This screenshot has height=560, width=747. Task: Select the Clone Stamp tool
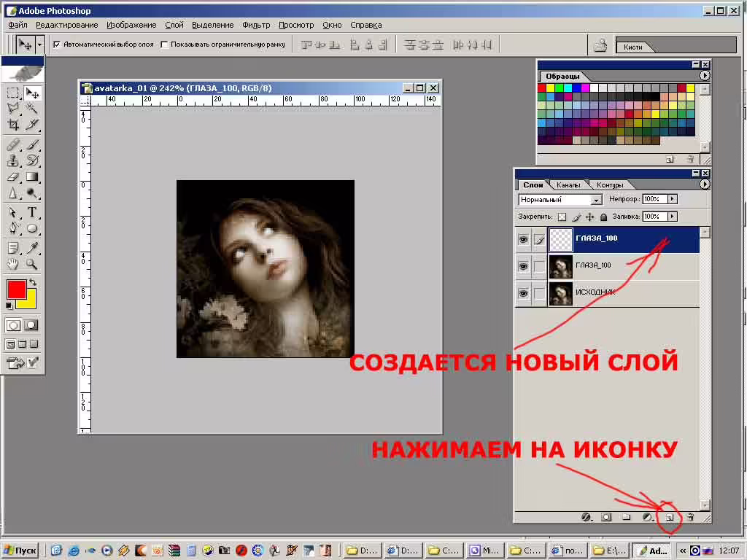click(13, 161)
